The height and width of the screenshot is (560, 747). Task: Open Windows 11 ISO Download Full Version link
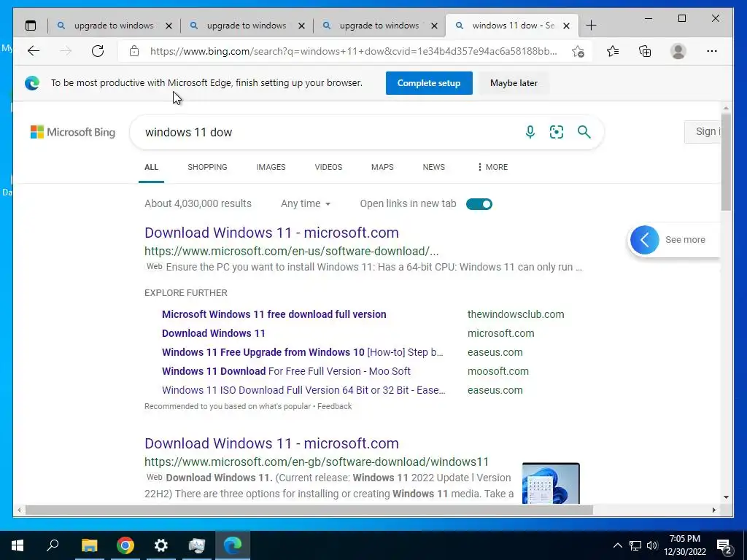point(303,390)
